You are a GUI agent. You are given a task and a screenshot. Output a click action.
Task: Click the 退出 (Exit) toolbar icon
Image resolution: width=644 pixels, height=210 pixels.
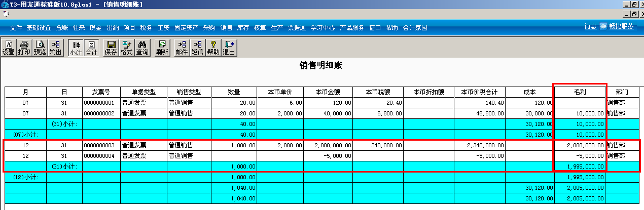click(x=229, y=48)
